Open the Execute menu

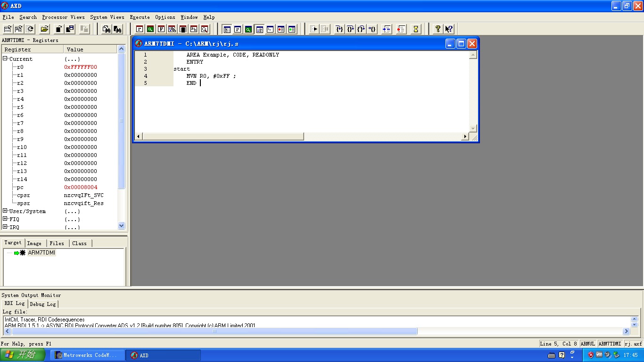(140, 17)
